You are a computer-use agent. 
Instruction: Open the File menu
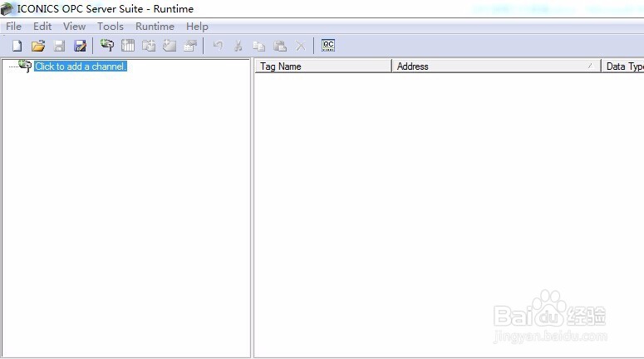13,27
